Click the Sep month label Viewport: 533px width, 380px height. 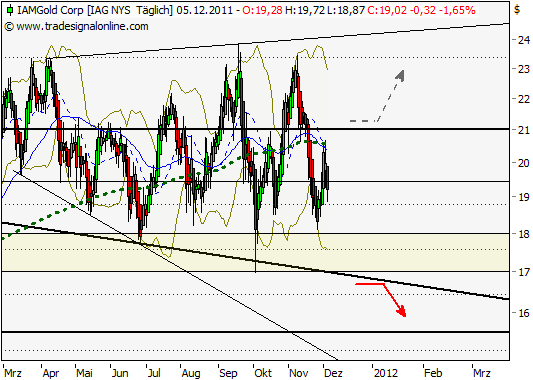228,373
